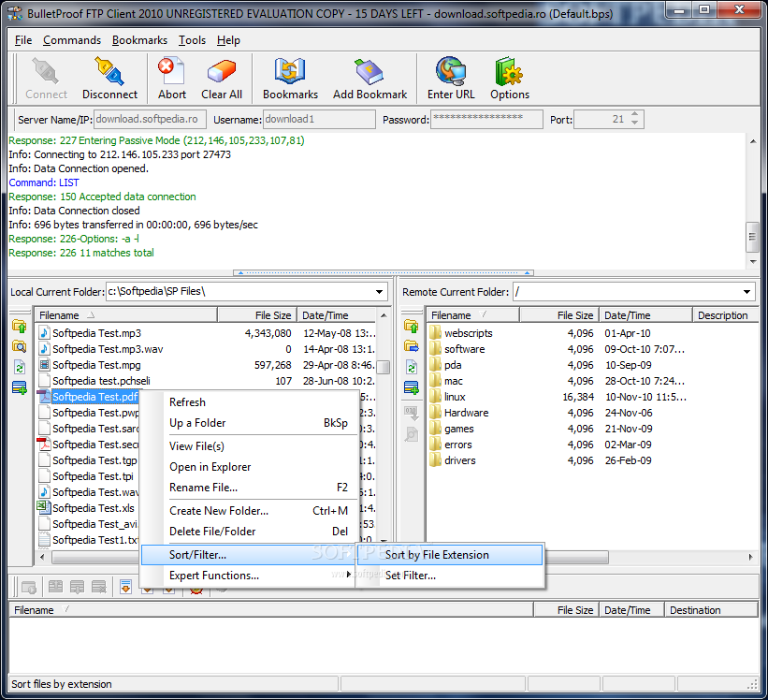Viewport: 768px width, 700px height.
Task: Choose Set Filter... submenu entry
Action: point(450,576)
